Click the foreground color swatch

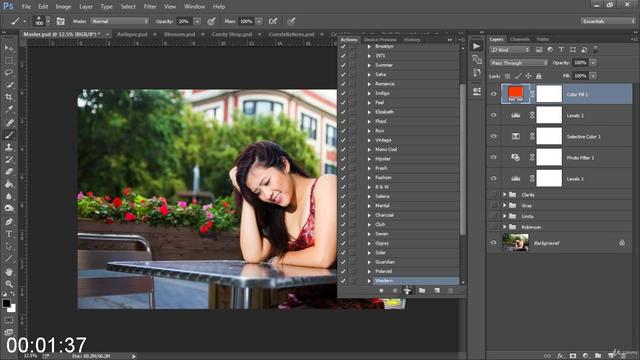pos(6,303)
